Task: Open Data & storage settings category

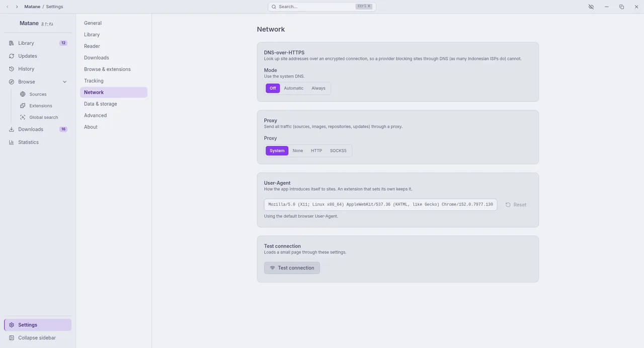Action: (114, 104)
